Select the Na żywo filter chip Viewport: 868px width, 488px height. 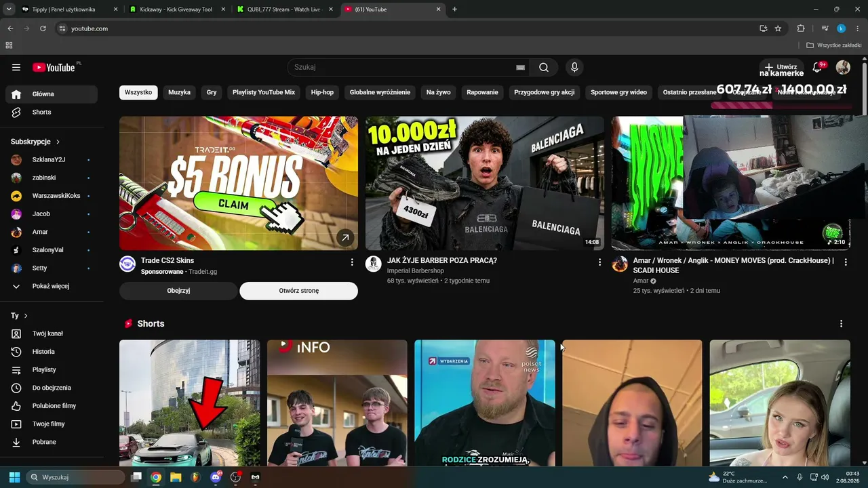click(439, 92)
